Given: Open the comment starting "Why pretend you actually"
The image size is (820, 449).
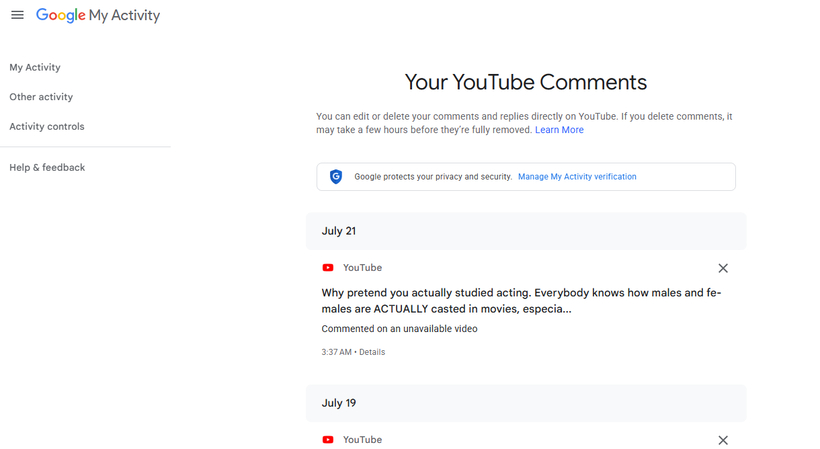Looking at the screenshot, I should coord(521,301).
